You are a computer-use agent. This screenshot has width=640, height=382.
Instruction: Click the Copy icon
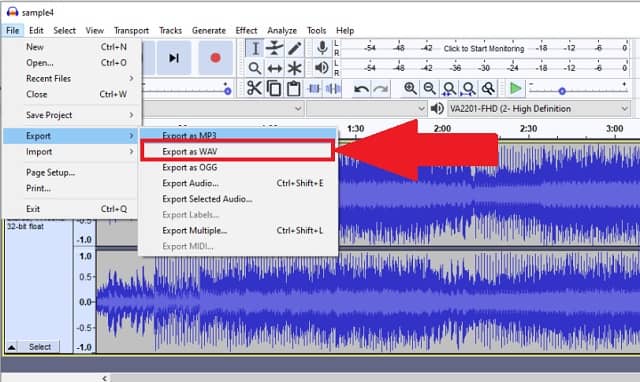click(273, 88)
